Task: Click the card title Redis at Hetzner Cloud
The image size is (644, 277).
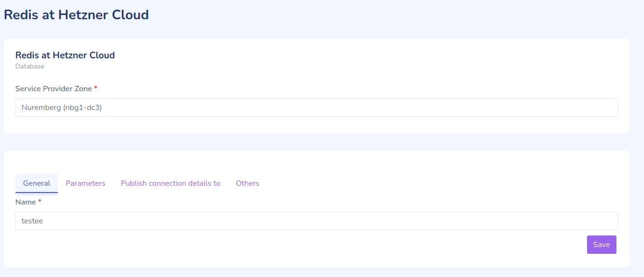Action: click(65, 55)
